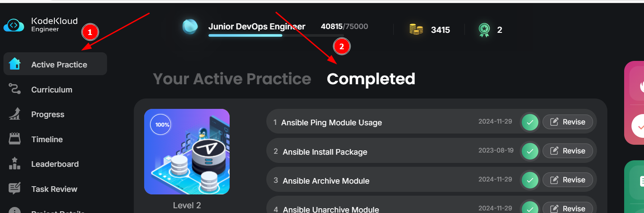Open Curriculum via its path icon
Screen dimensions: 644x213
click(15, 89)
